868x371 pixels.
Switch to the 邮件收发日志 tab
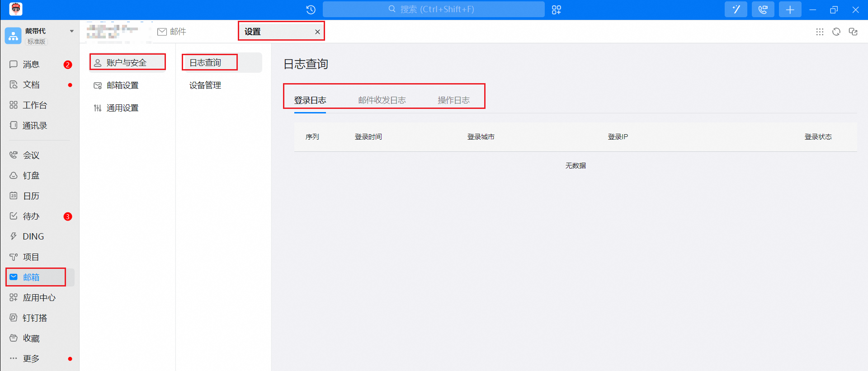[382, 100]
